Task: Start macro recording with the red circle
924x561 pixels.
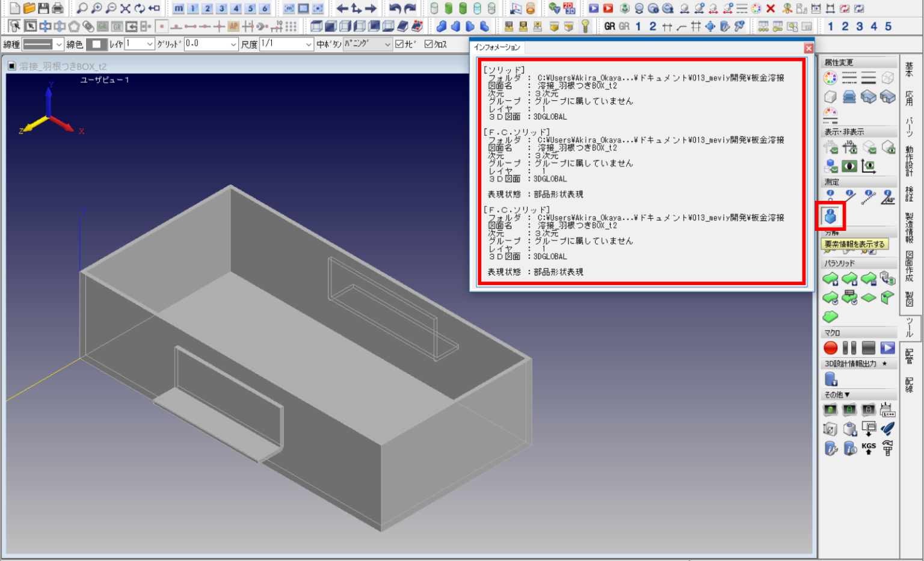Action: (830, 348)
